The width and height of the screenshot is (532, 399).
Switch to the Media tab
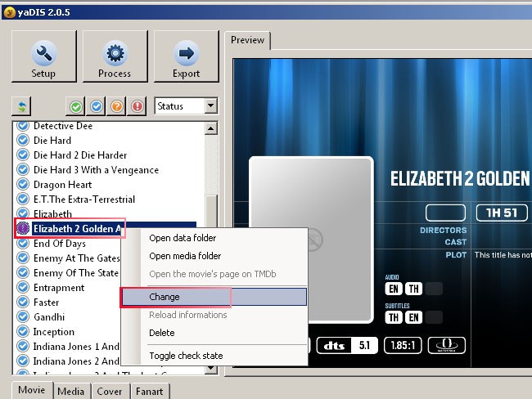point(71,392)
